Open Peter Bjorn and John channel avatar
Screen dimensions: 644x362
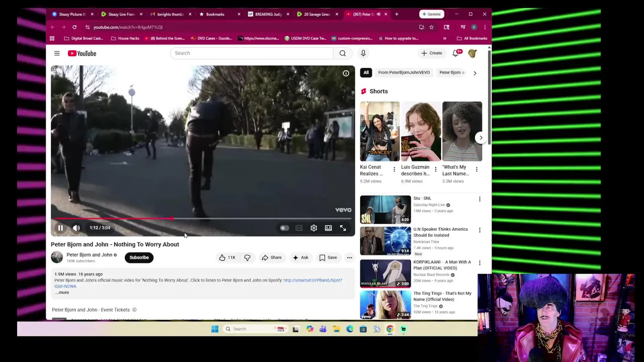click(x=57, y=257)
